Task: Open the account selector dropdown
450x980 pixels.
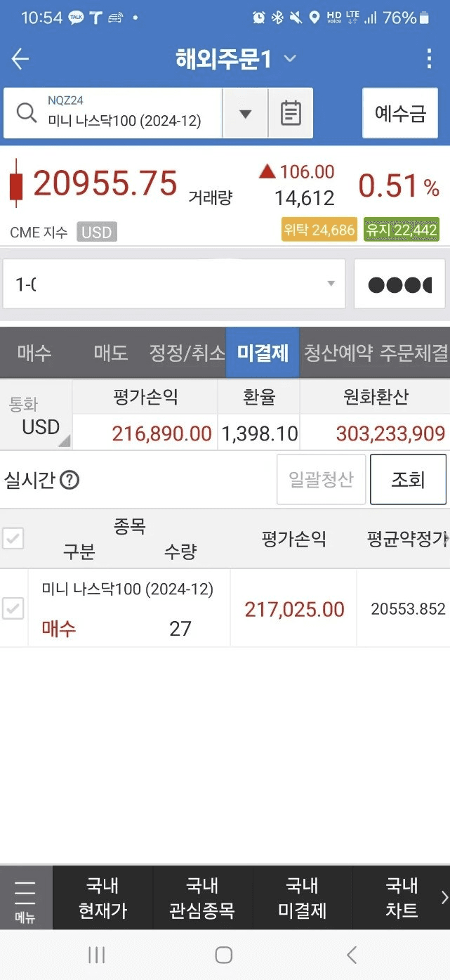Action: pos(330,283)
